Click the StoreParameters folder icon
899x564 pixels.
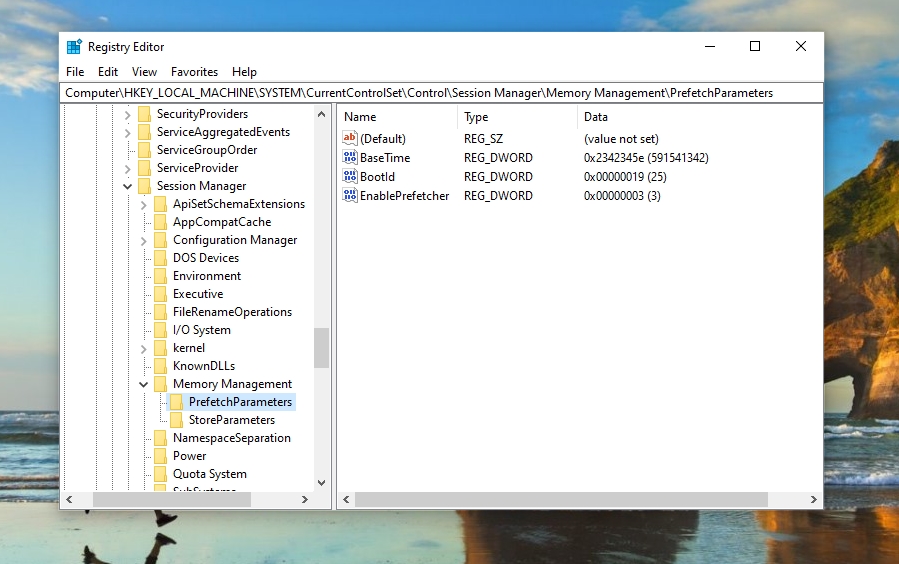pos(177,420)
